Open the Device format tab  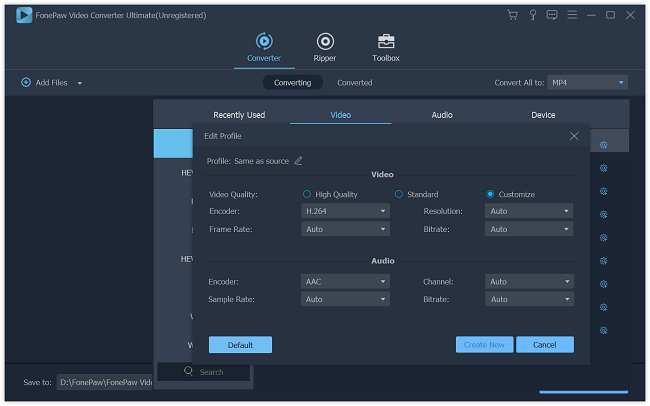click(x=543, y=115)
